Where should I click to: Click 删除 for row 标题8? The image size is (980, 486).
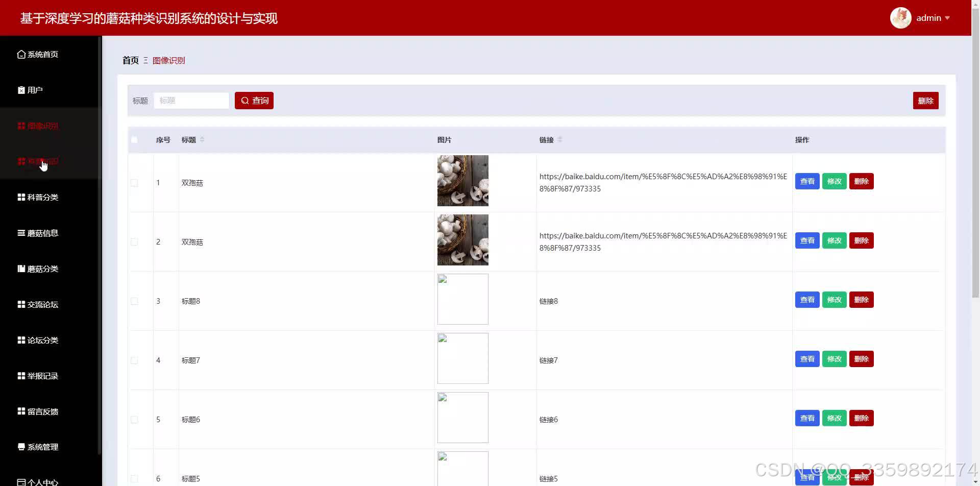pos(861,300)
